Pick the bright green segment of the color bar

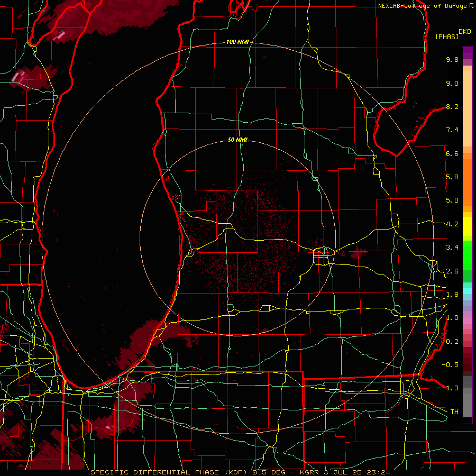(x=467, y=255)
